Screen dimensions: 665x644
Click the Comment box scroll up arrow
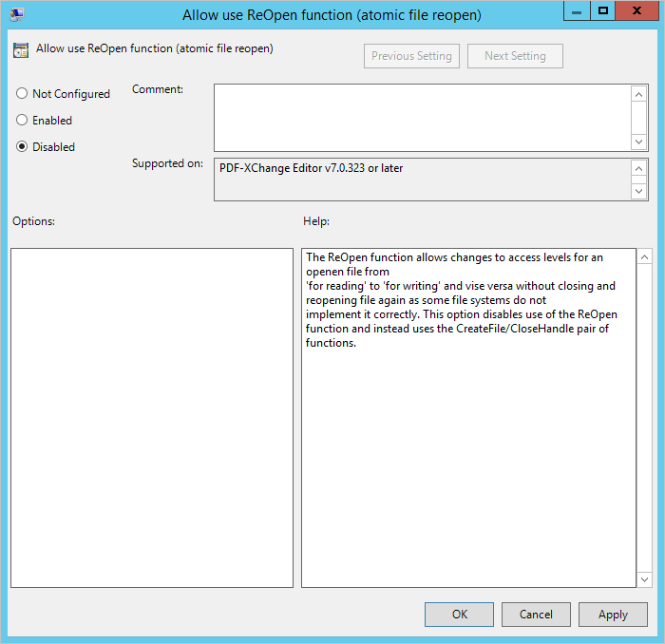point(638,94)
